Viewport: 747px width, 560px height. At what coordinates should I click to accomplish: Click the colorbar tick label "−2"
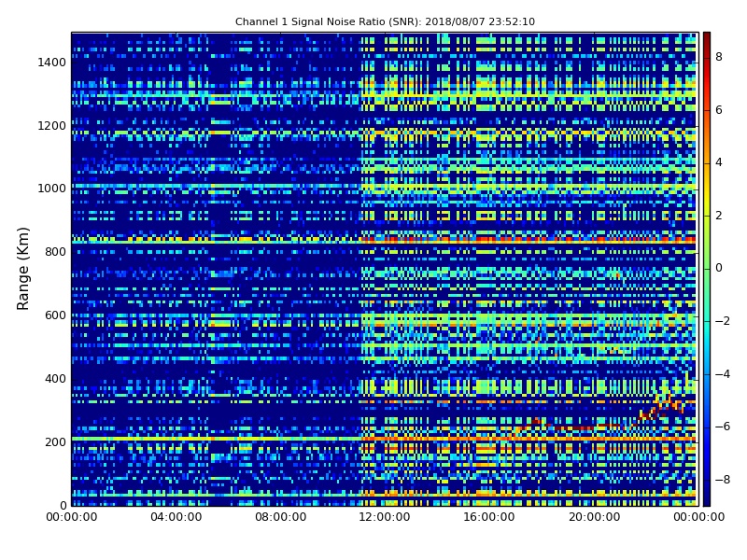(x=723, y=321)
